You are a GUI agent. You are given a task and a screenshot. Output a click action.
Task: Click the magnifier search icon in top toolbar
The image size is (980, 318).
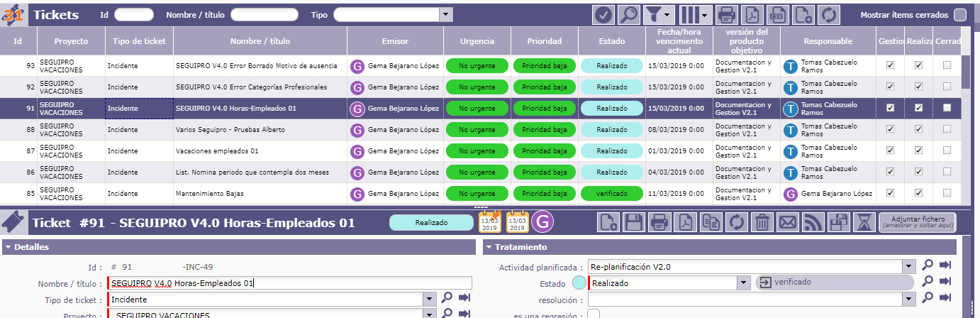click(x=628, y=14)
